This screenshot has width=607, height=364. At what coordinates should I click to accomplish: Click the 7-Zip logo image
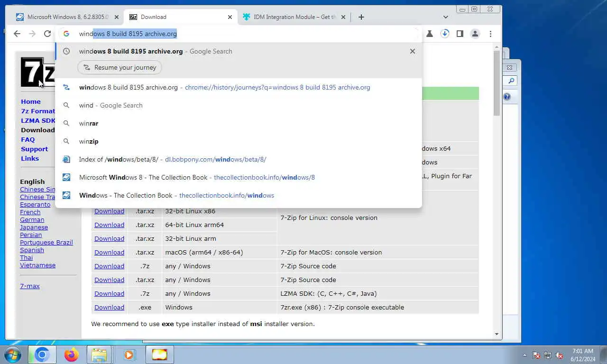pyautogui.click(x=37, y=72)
